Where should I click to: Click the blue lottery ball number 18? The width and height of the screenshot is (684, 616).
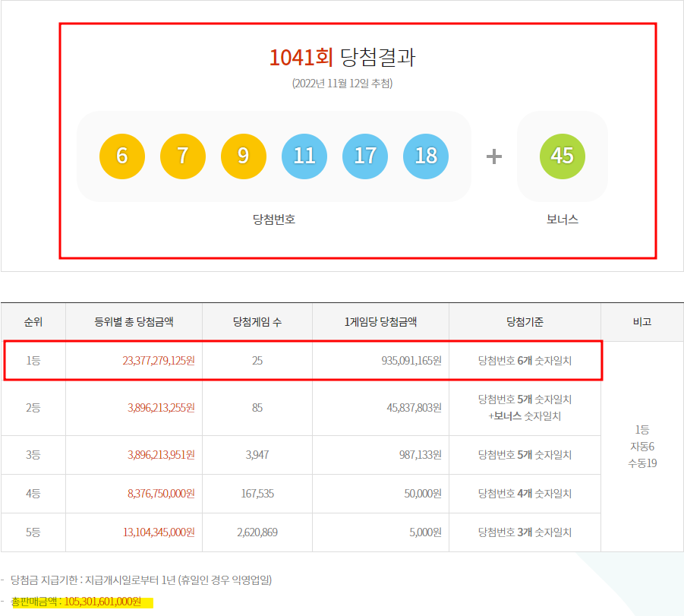[x=426, y=156]
